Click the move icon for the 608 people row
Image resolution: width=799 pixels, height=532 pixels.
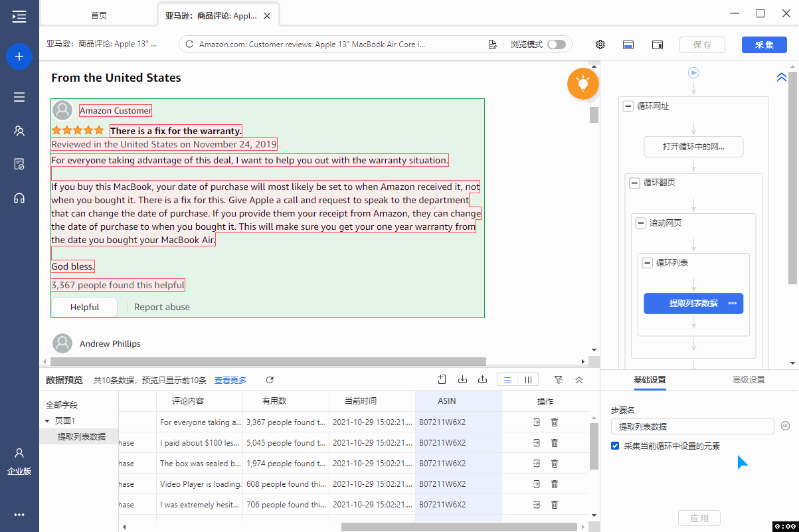[x=536, y=484]
